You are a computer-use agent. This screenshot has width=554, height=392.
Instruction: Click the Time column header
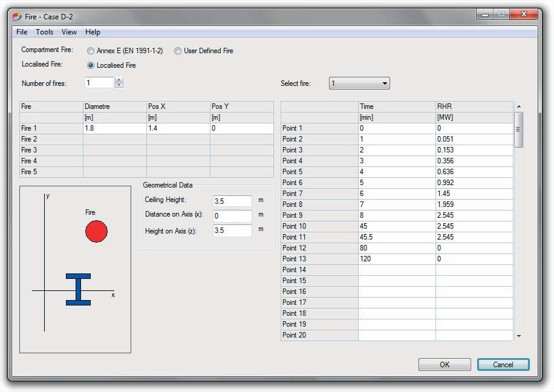[x=397, y=106]
